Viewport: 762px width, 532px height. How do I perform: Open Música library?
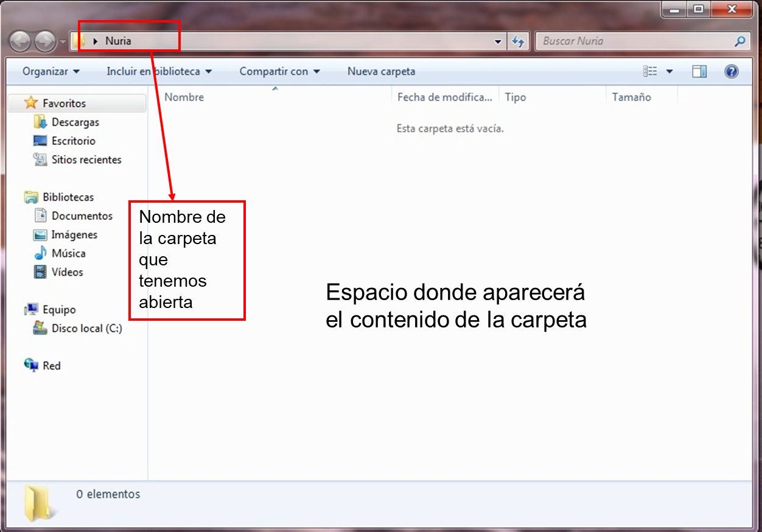click(68, 254)
